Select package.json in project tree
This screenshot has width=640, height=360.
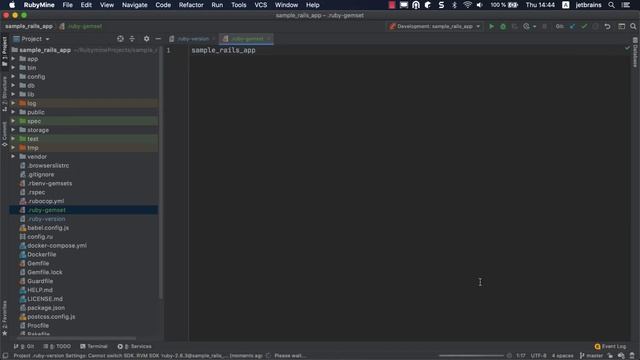click(x=46, y=308)
